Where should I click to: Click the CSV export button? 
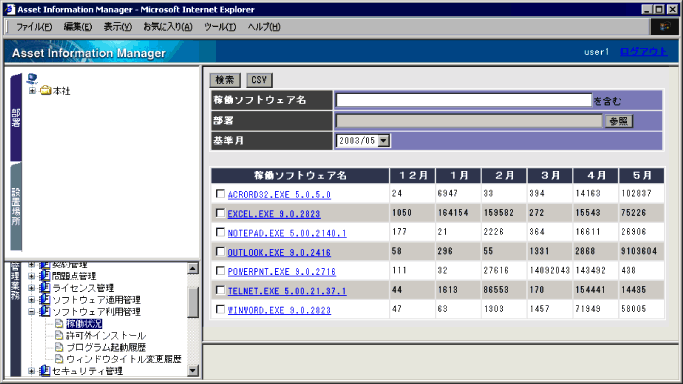[259, 80]
